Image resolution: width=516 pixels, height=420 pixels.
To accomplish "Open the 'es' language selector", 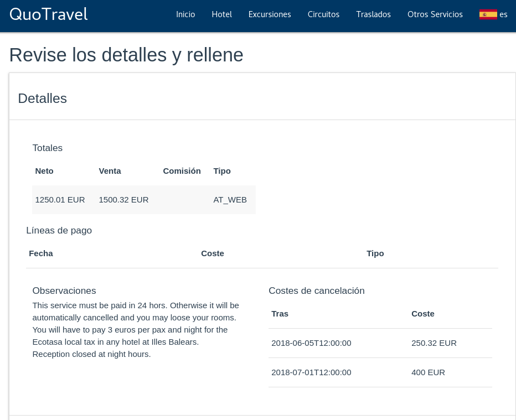I will [503, 14].
